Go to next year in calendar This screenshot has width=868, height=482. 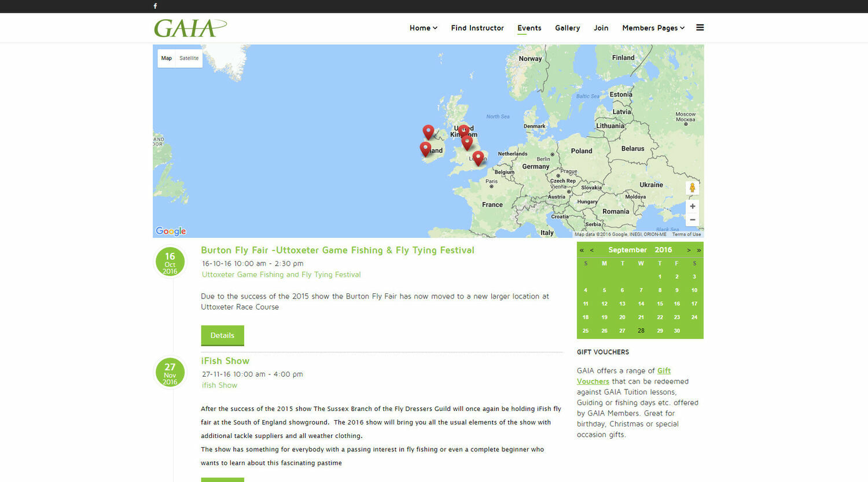coord(699,250)
